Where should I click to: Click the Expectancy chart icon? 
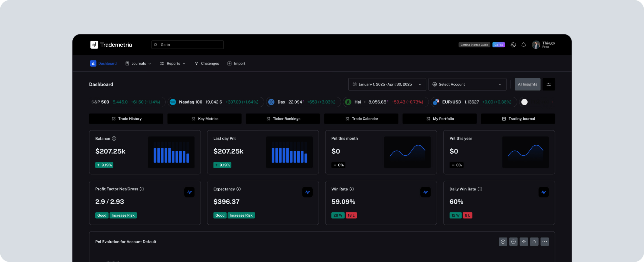click(307, 192)
